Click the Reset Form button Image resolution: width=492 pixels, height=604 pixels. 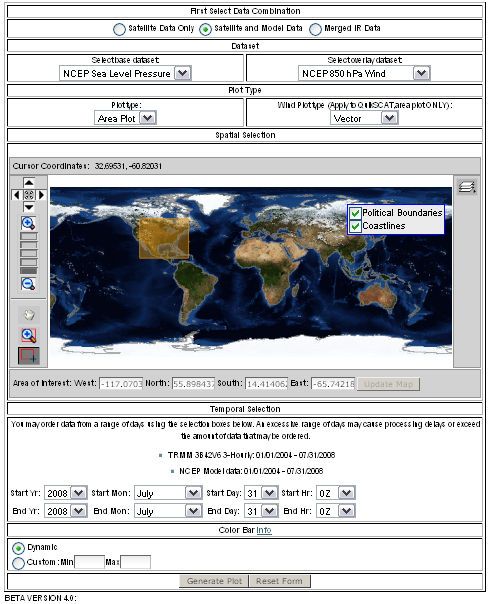click(x=279, y=581)
